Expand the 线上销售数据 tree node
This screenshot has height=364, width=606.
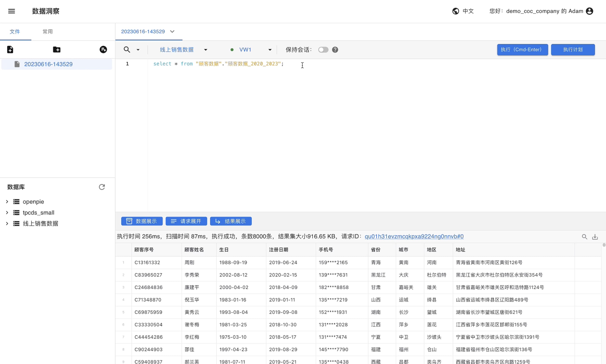click(7, 223)
